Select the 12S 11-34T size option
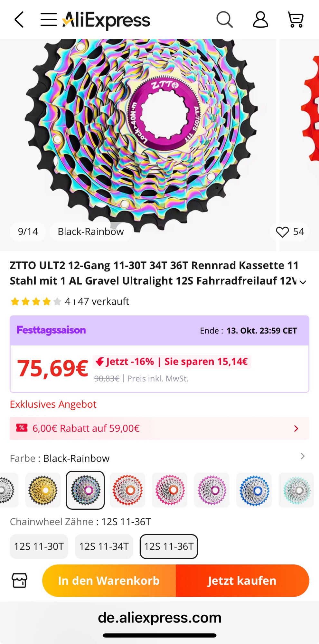319x644 pixels. [x=104, y=546]
